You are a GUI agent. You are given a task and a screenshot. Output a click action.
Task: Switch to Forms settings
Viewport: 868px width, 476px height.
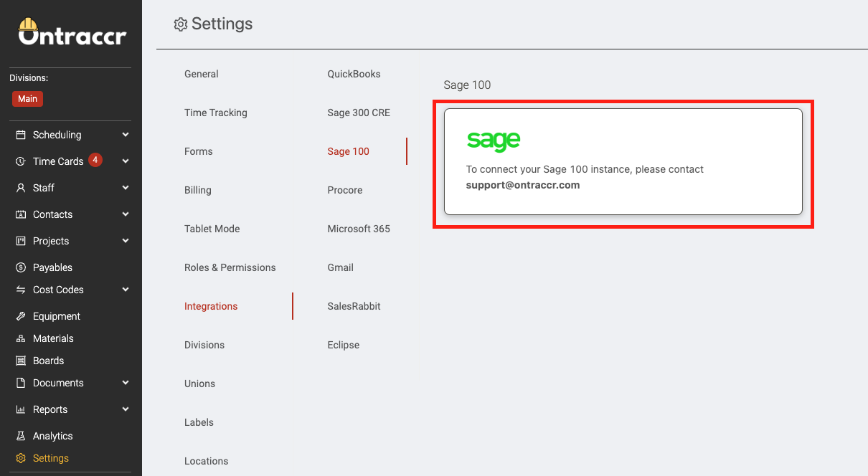click(199, 151)
